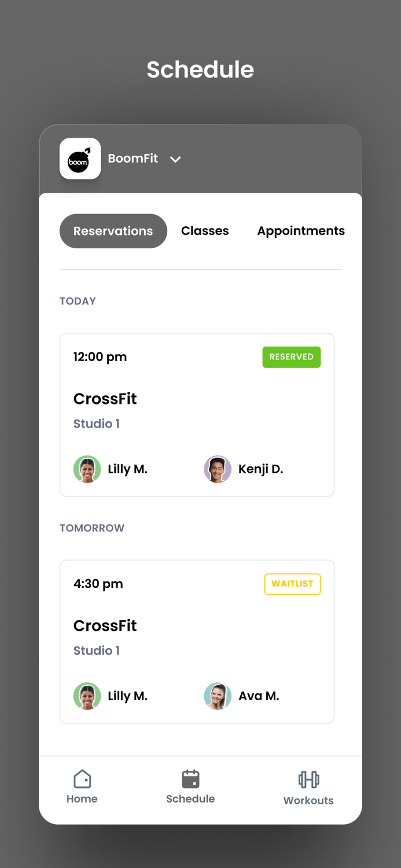Click Ava M.'s avatar in tomorrow's class
Viewport: 401px width, 868px height.
click(x=218, y=696)
